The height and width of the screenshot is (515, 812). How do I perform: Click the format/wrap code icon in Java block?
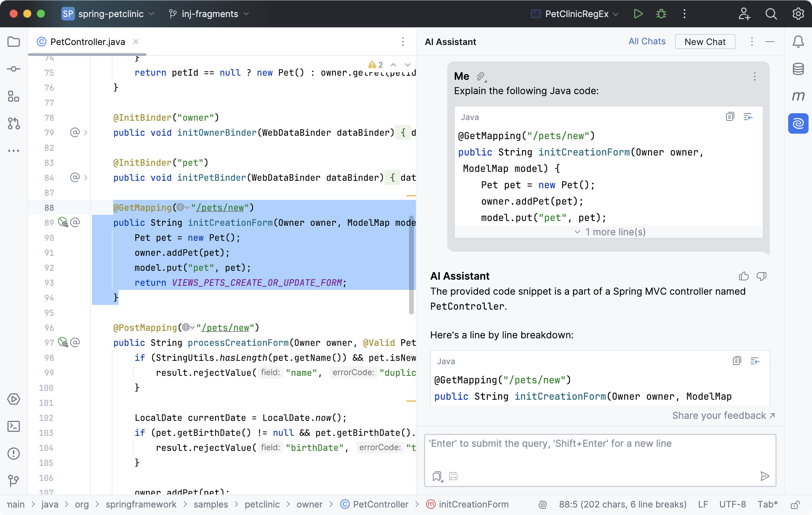(748, 117)
